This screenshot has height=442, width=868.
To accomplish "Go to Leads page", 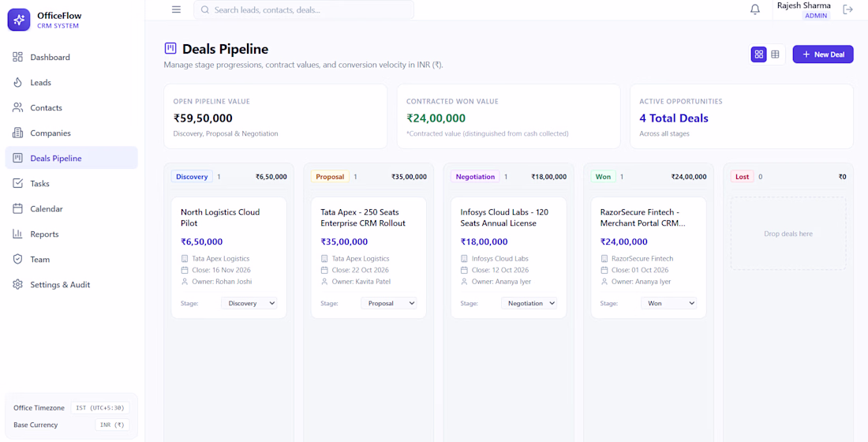I will pyautogui.click(x=71, y=83).
